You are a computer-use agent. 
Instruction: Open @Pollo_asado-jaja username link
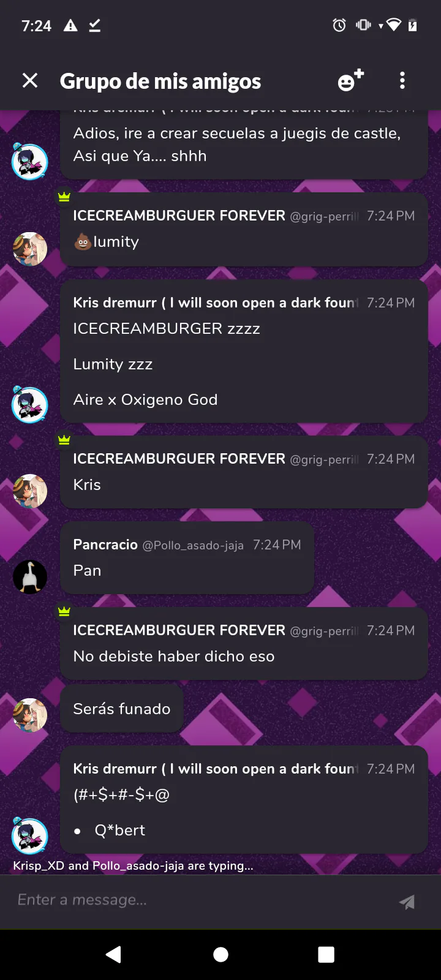pyautogui.click(x=193, y=545)
